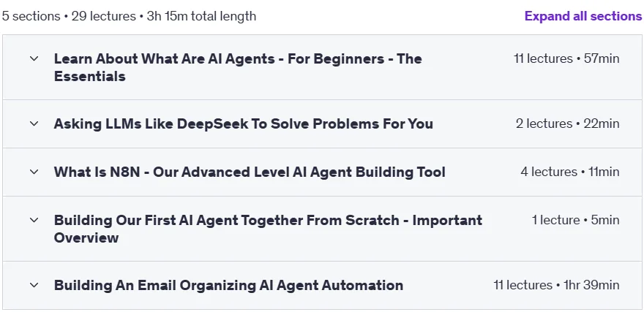644x312 pixels.
Task: Click the '4 lectures • 11min' label
Action: click(570, 172)
